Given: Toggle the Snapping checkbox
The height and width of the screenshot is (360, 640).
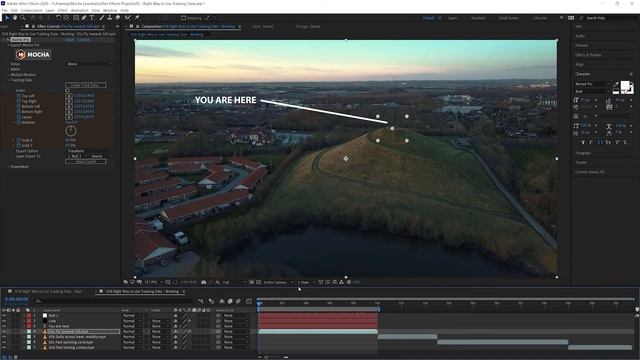Looking at the screenshot, I should (x=184, y=18).
